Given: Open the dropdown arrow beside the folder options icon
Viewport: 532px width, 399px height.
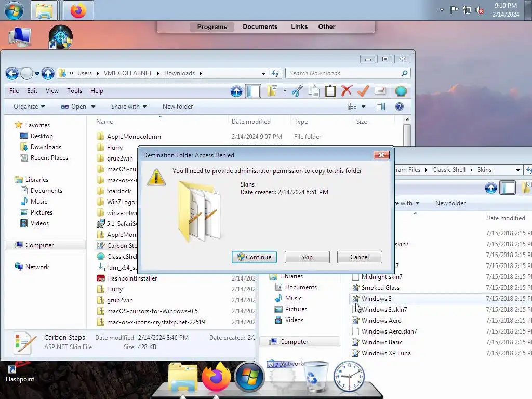Looking at the screenshot, I should [x=285, y=91].
